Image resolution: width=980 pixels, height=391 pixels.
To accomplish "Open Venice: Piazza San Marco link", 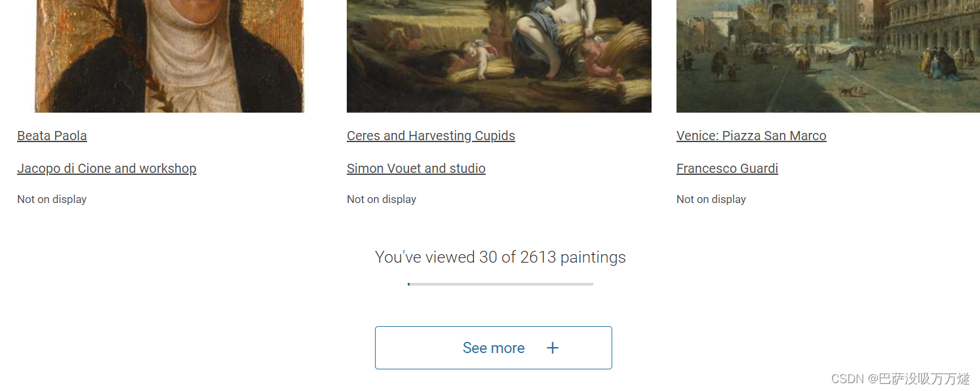I will (x=751, y=136).
